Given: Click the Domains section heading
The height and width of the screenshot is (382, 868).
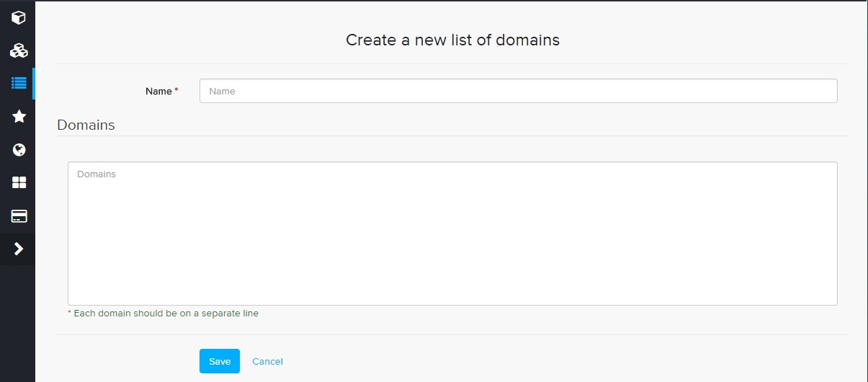Looking at the screenshot, I should tap(86, 125).
